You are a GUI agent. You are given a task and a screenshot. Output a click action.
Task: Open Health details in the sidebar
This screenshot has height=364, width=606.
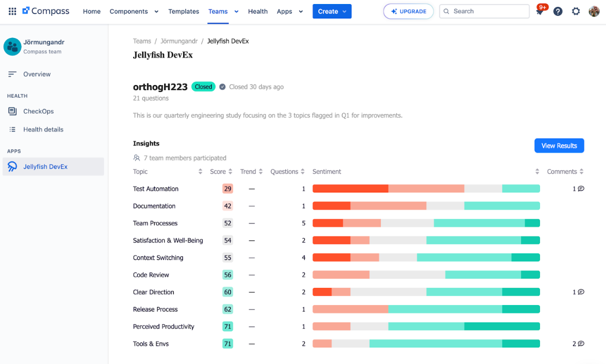tap(44, 129)
